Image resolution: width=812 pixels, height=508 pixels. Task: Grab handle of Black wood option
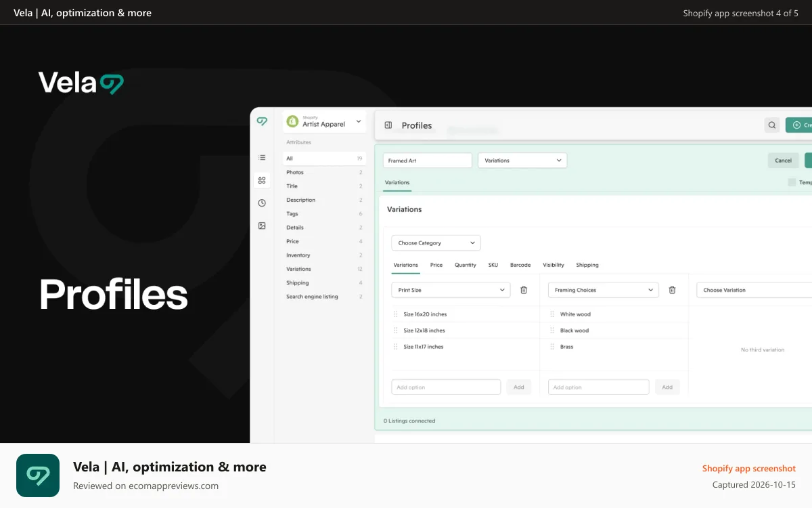552,331
